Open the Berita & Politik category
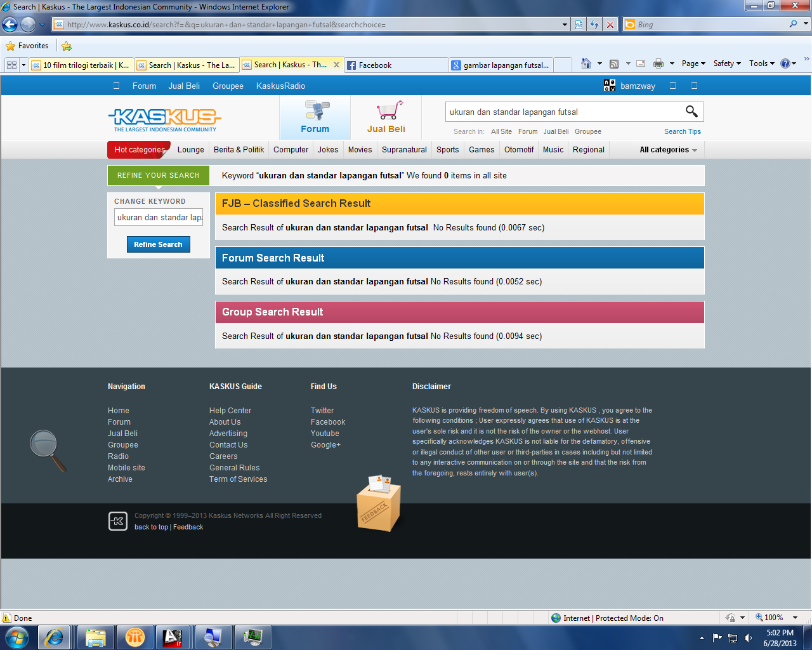The height and width of the screenshot is (650, 812). (x=239, y=150)
